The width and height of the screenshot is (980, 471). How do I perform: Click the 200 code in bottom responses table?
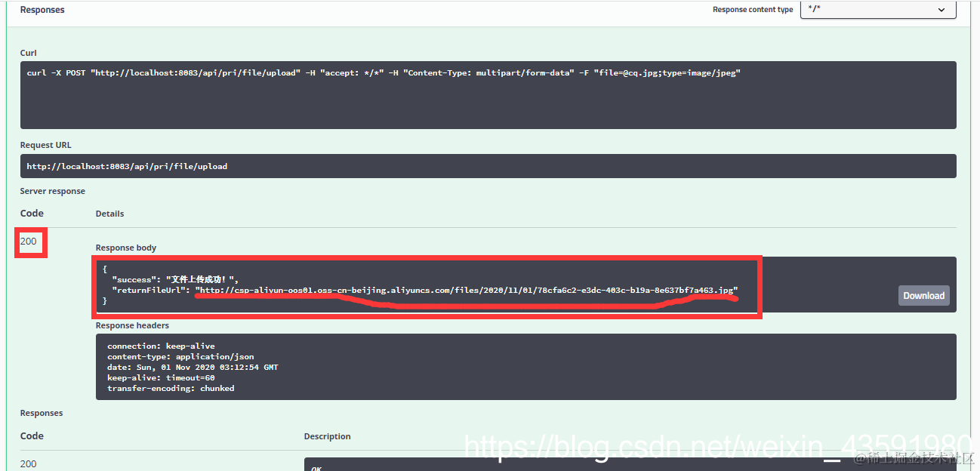point(28,463)
